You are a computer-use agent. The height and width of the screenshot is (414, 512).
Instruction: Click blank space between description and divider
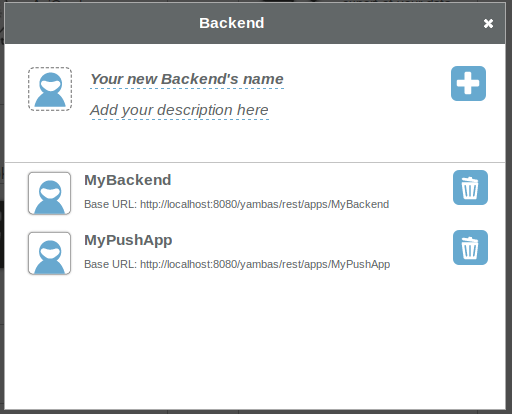255,142
